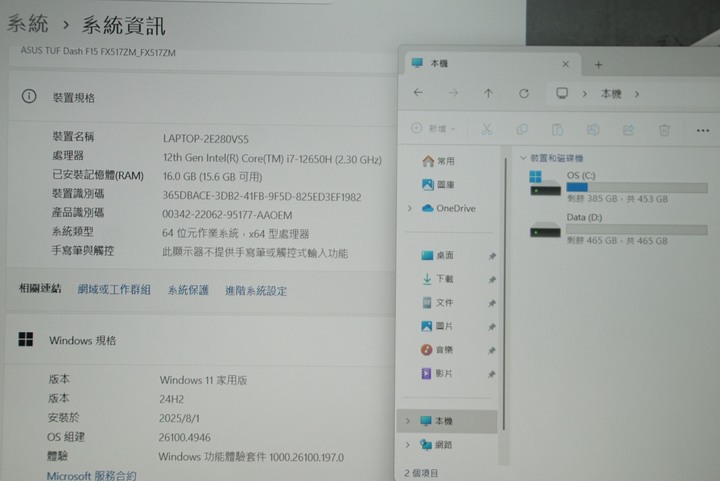Open 圖片 Pictures folder in sidebar
This screenshot has height=481, width=720.
[x=438, y=326]
